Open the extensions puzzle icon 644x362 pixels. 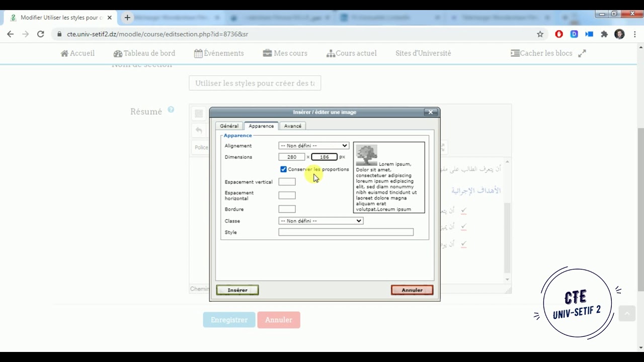coord(604,34)
